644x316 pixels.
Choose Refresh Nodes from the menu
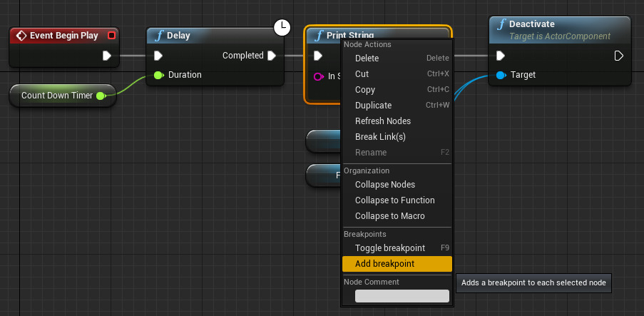click(382, 121)
